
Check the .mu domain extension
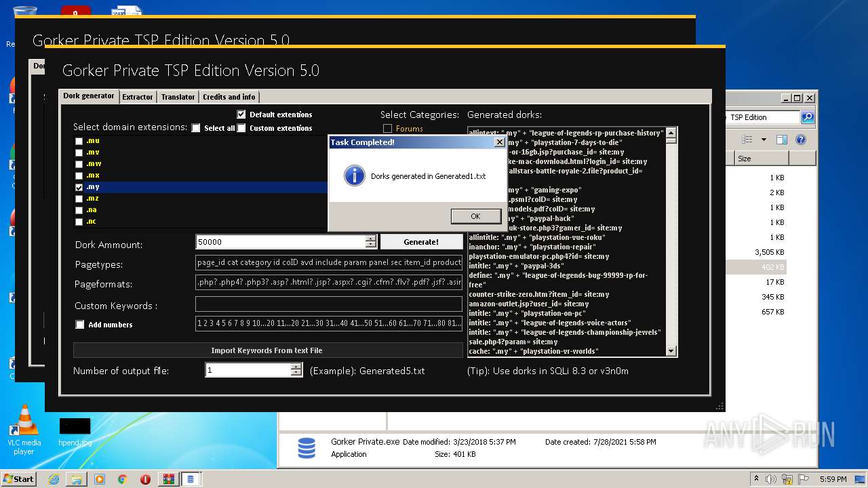(x=79, y=141)
